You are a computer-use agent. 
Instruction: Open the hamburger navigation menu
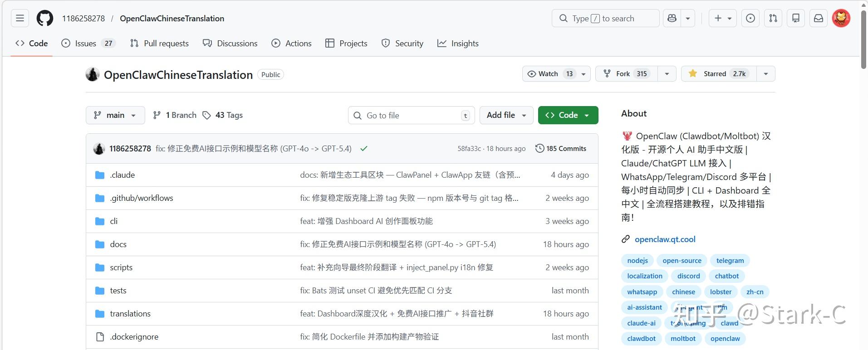[20, 19]
